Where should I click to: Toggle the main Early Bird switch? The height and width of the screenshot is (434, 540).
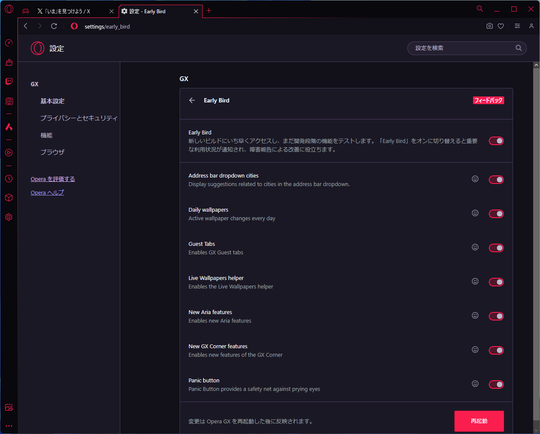496,141
